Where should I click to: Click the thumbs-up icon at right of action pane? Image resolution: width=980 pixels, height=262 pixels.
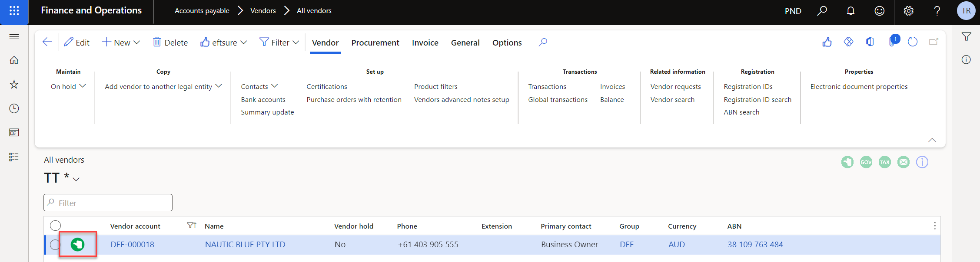[827, 42]
